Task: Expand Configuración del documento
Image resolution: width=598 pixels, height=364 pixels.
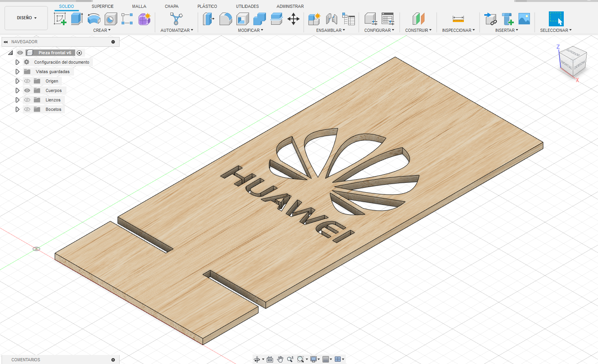Action: pos(17,62)
